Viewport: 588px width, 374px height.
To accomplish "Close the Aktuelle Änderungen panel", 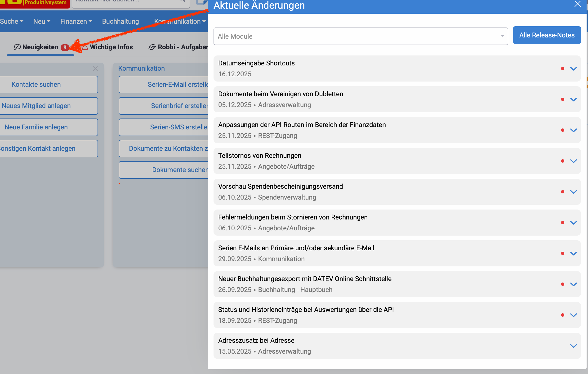I will point(577,4).
